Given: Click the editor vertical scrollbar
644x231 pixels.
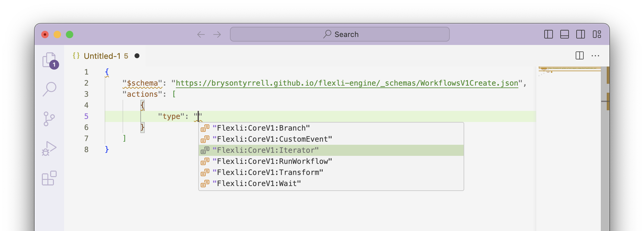Looking at the screenshot, I should tap(605, 148).
